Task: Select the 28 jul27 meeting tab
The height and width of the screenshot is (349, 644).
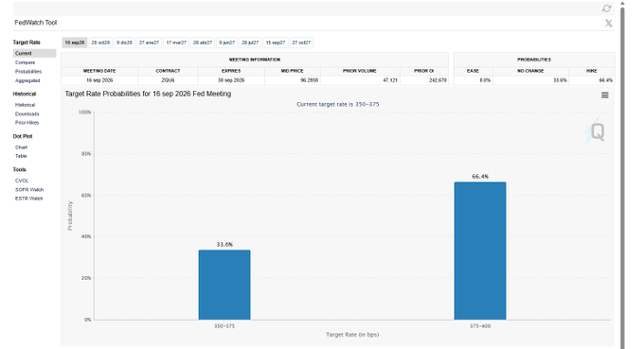Action: pyautogui.click(x=250, y=43)
